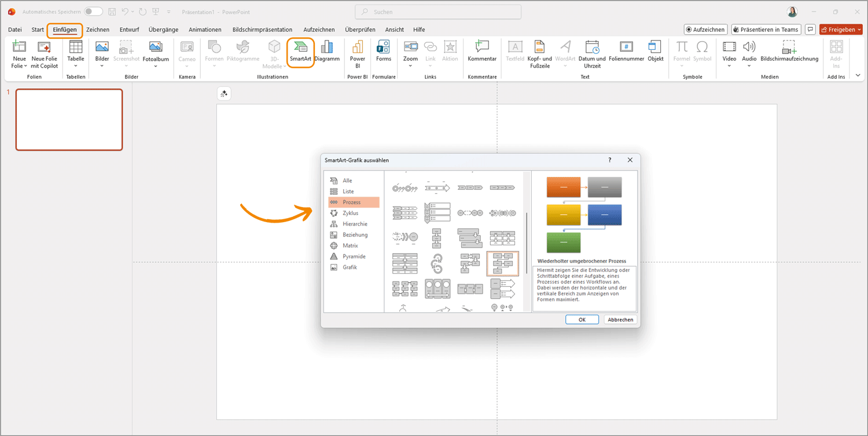Insert an Objekt

[655, 52]
